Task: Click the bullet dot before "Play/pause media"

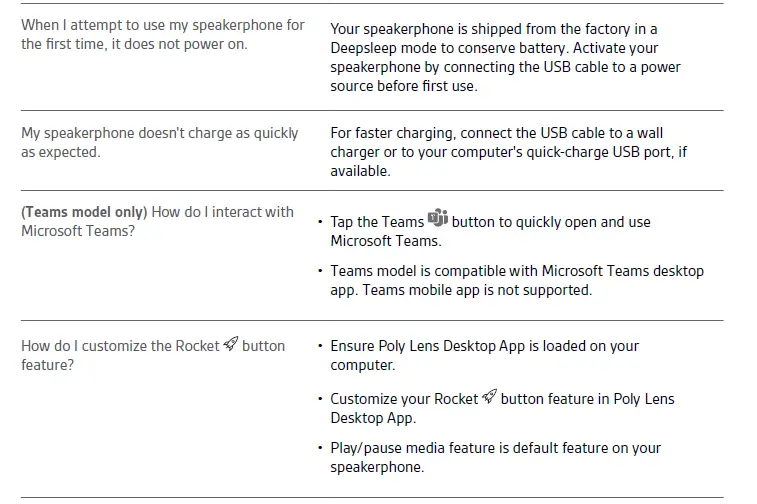Action: tap(319, 448)
